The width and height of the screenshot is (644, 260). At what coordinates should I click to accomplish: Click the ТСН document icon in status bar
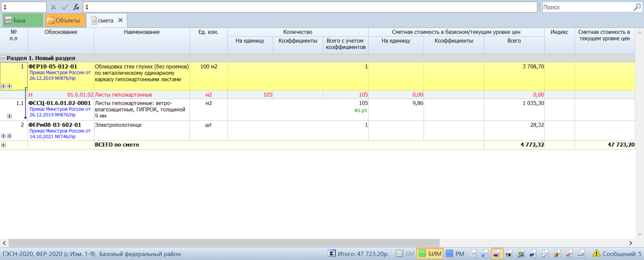[x=509, y=254]
